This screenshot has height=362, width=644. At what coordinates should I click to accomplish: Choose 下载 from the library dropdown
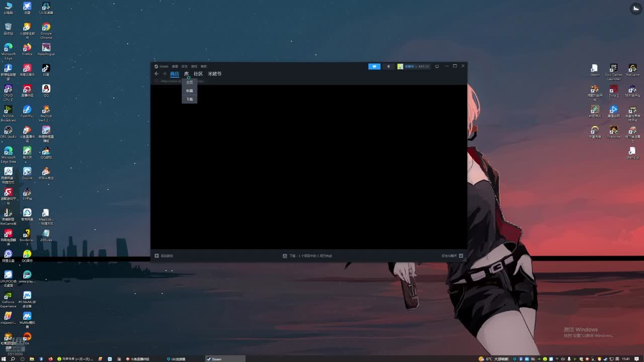click(189, 100)
